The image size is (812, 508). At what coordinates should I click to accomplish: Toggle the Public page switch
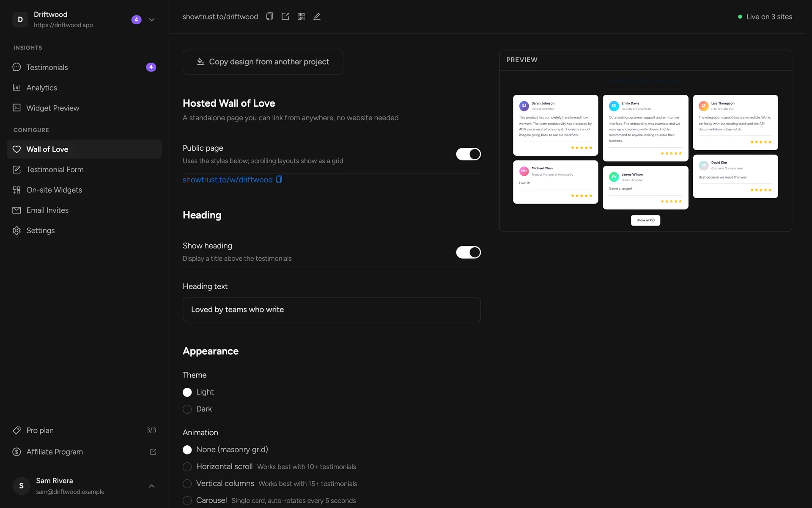(x=468, y=154)
